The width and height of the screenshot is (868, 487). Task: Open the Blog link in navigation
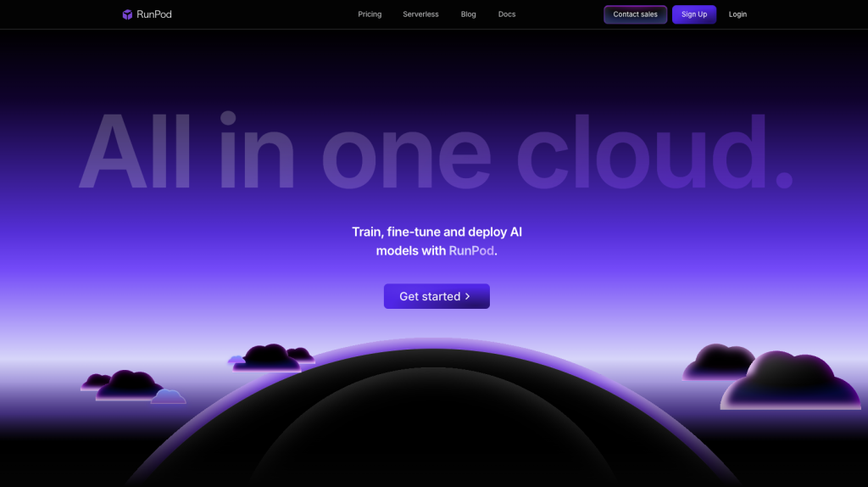(469, 14)
